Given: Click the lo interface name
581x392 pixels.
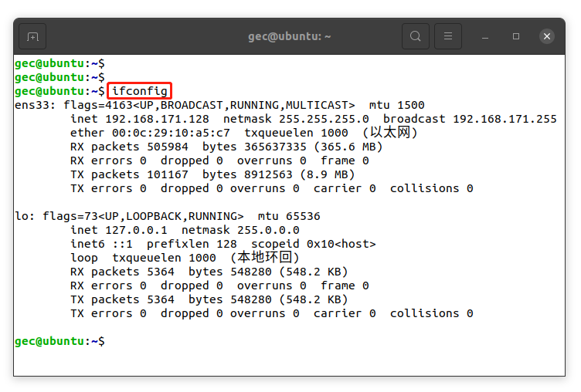Looking at the screenshot, I should pos(22,216).
